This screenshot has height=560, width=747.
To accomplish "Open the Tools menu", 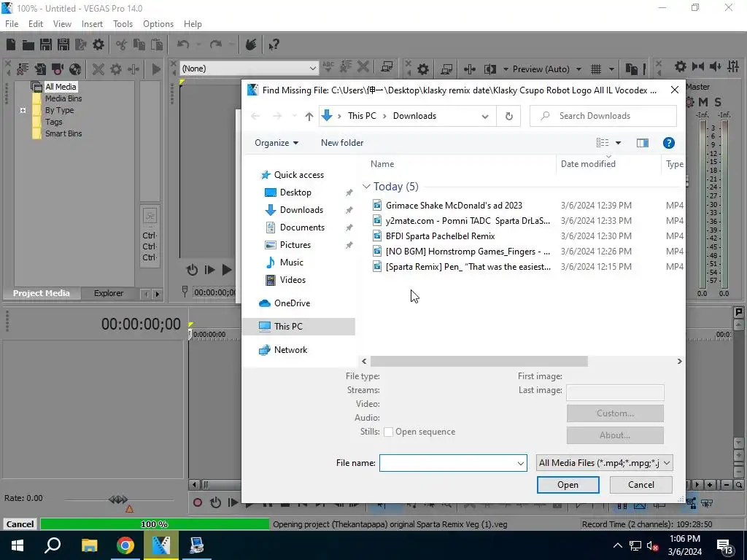I will [123, 24].
